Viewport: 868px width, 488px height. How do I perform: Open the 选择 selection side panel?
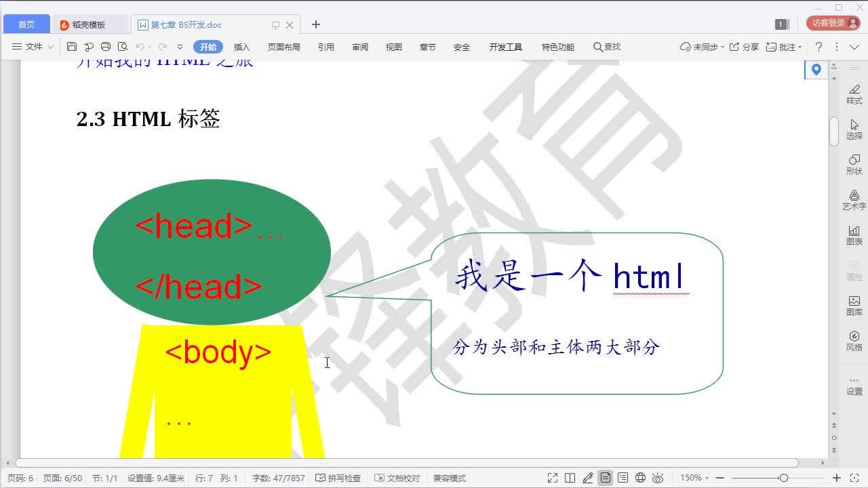[854, 129]
